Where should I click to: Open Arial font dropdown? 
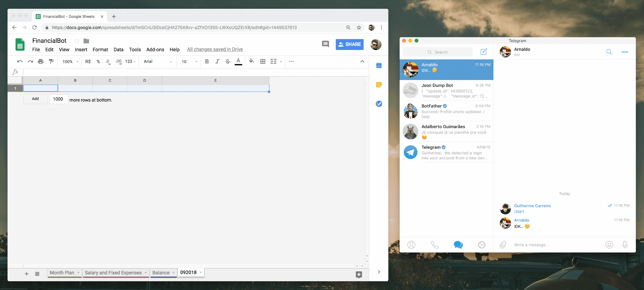click(158, 61)
